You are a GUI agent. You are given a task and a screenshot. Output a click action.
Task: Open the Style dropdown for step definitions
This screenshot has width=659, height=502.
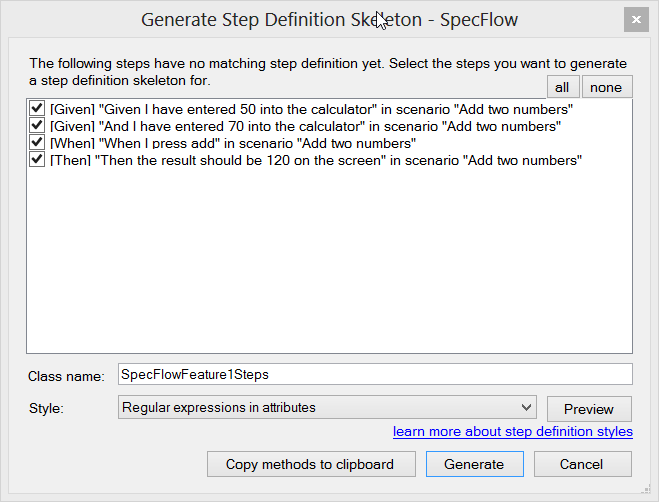pos(326,407)
